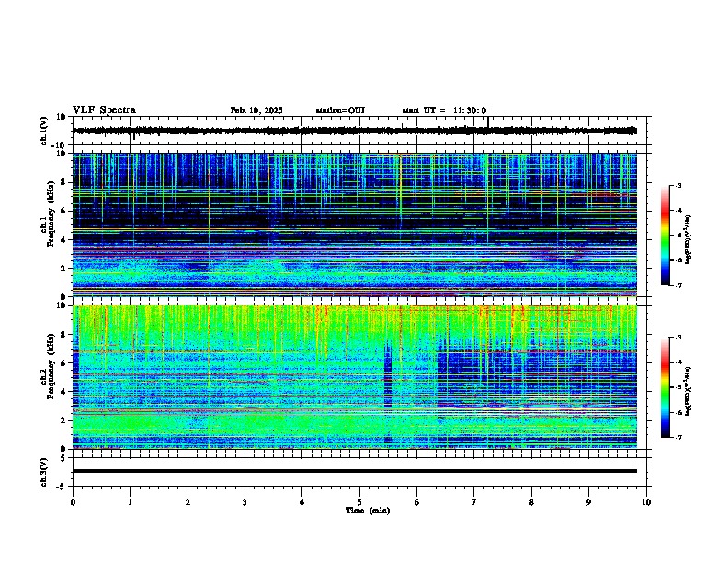Screen dimensions: 728x563
Task: Click the "ch.3(V)" axis label
Action: pos(44,472)
